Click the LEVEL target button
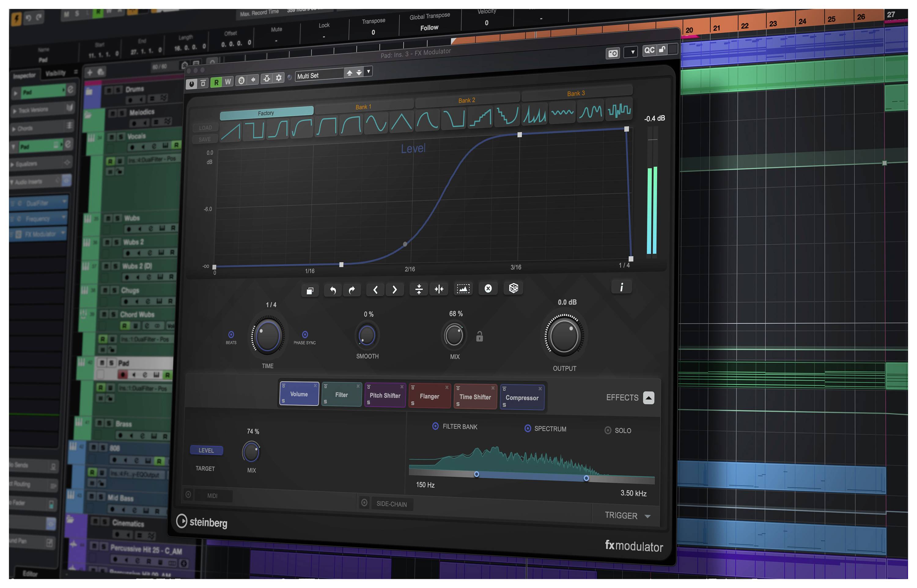The height and width of the screenshot is (588, 917). pos(206,450)
